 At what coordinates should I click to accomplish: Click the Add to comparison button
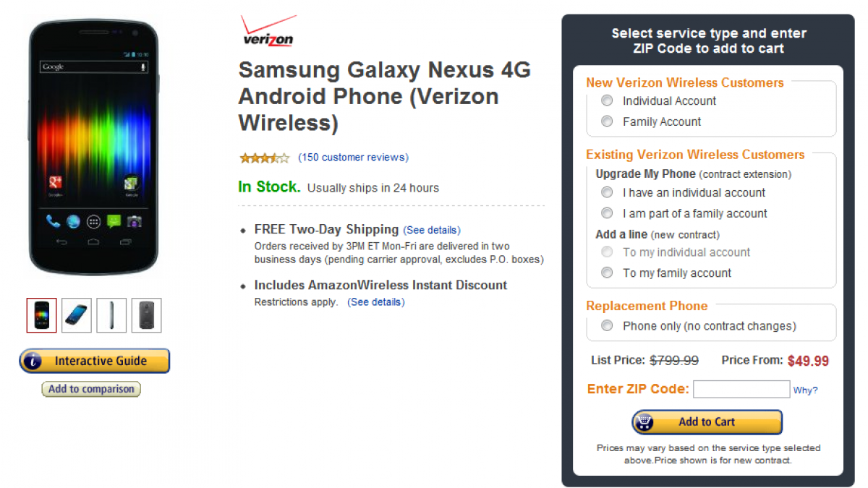coord(91,389)
